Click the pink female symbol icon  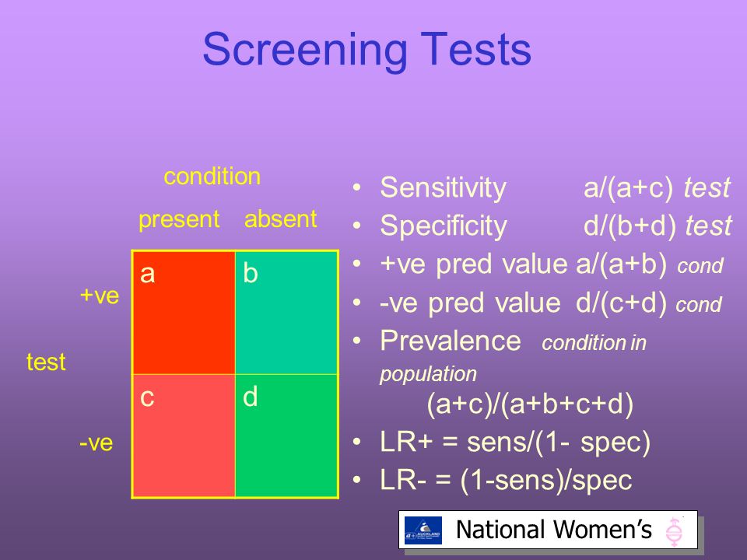click(674, 531)
